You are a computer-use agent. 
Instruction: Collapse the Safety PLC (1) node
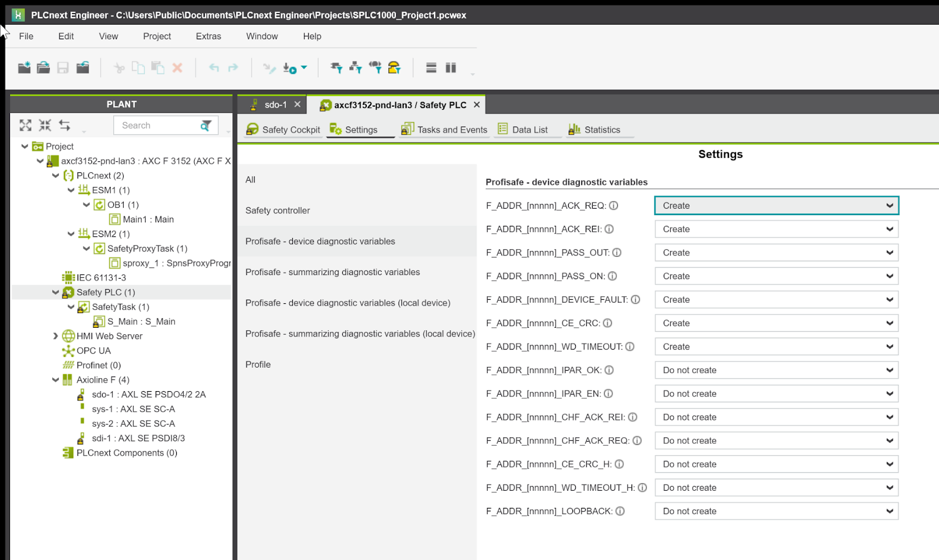[x=56, y=292]
